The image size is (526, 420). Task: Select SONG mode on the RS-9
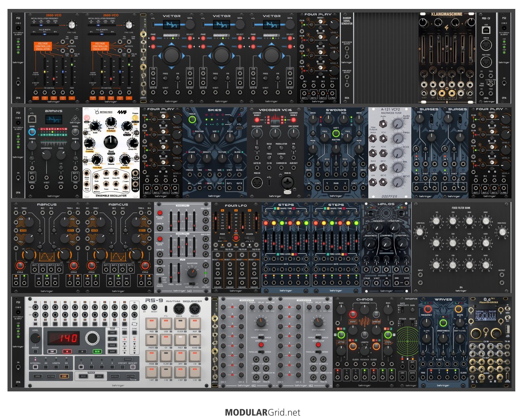point(38,376)
